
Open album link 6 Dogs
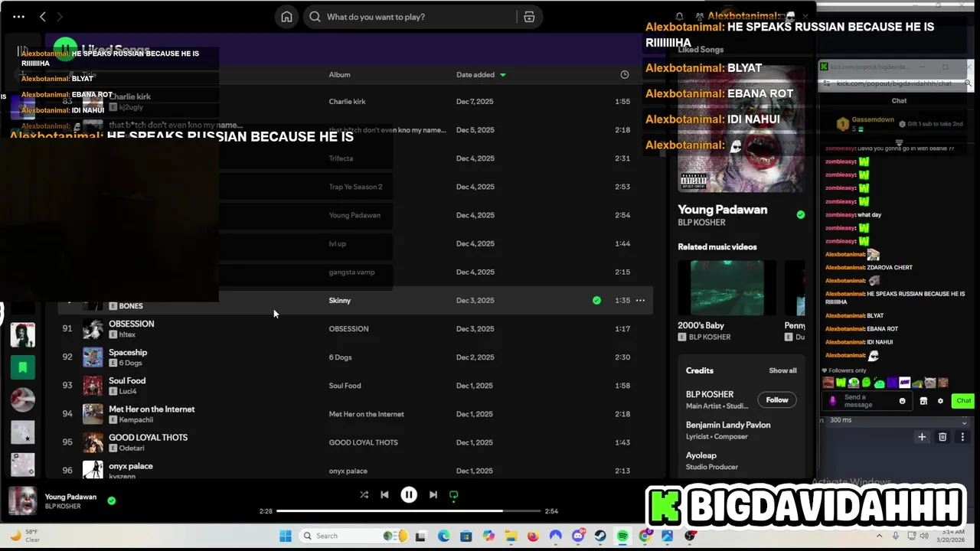[x=340, y=357]
